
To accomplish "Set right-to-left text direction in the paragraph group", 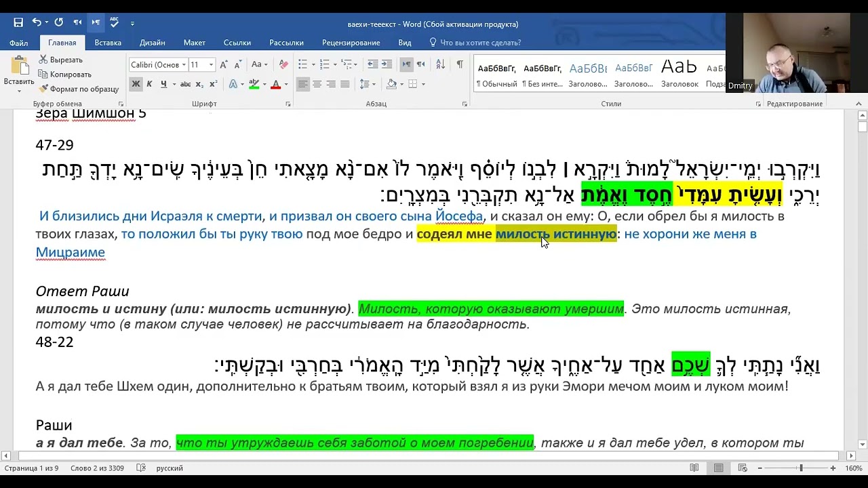I will [420, 64].
